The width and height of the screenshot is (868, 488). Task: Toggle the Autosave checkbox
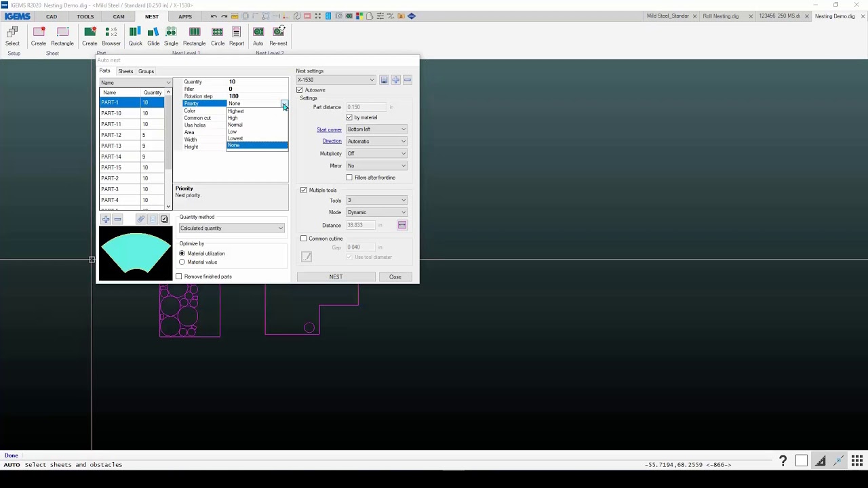point(300,90)
